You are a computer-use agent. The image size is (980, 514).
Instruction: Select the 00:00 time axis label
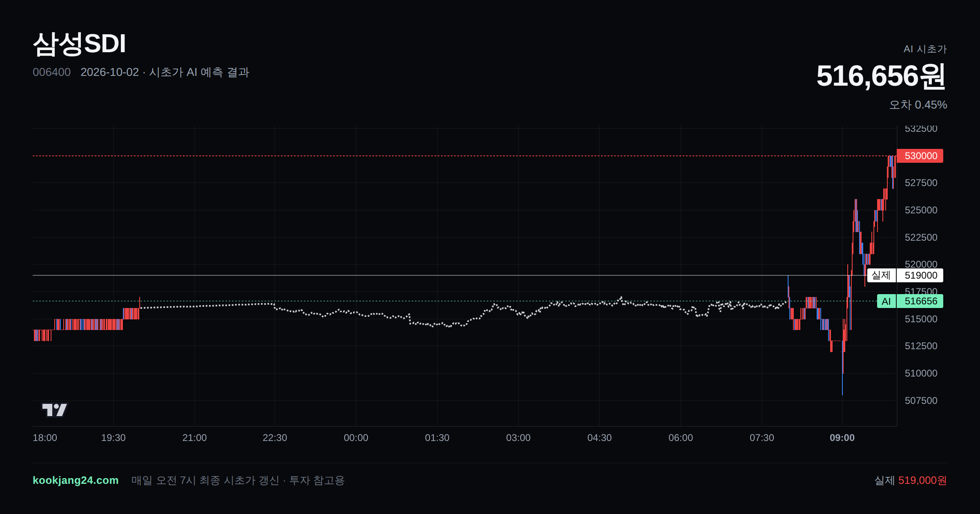356,438
